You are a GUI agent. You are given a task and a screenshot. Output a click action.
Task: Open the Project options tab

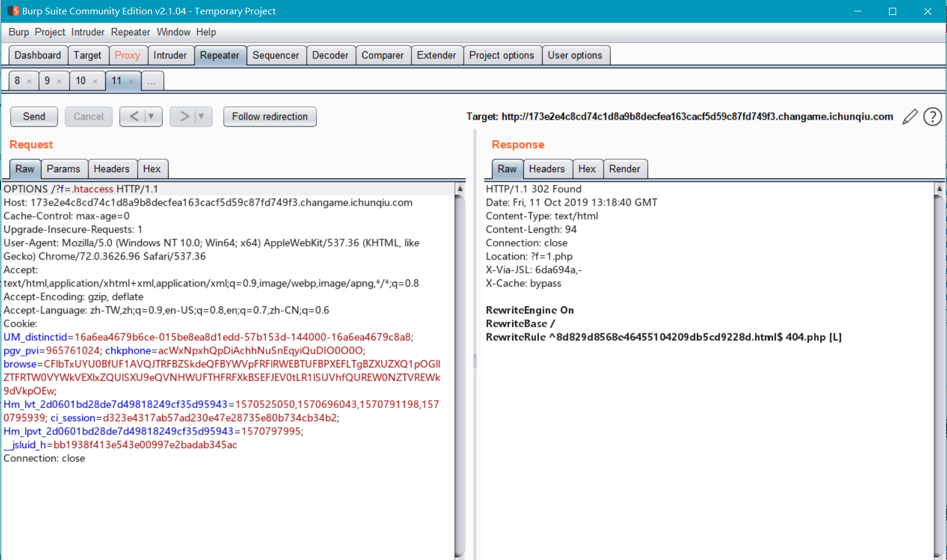(x=502, y=55)
